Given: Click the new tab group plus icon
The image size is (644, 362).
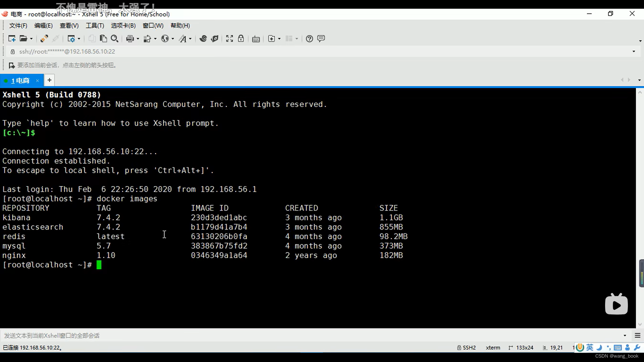Looking at the screenshot, I should [x=272, y=39].
